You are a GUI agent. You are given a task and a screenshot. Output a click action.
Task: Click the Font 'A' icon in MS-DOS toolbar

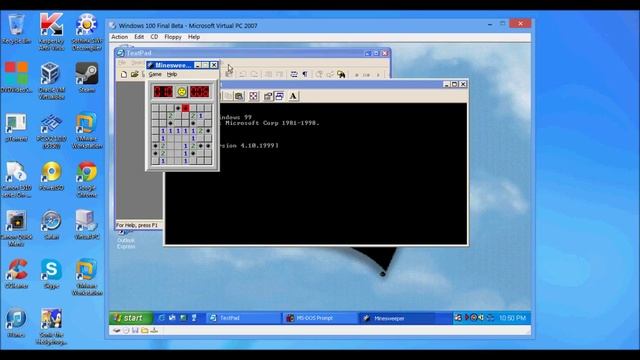tap(293, 96)
